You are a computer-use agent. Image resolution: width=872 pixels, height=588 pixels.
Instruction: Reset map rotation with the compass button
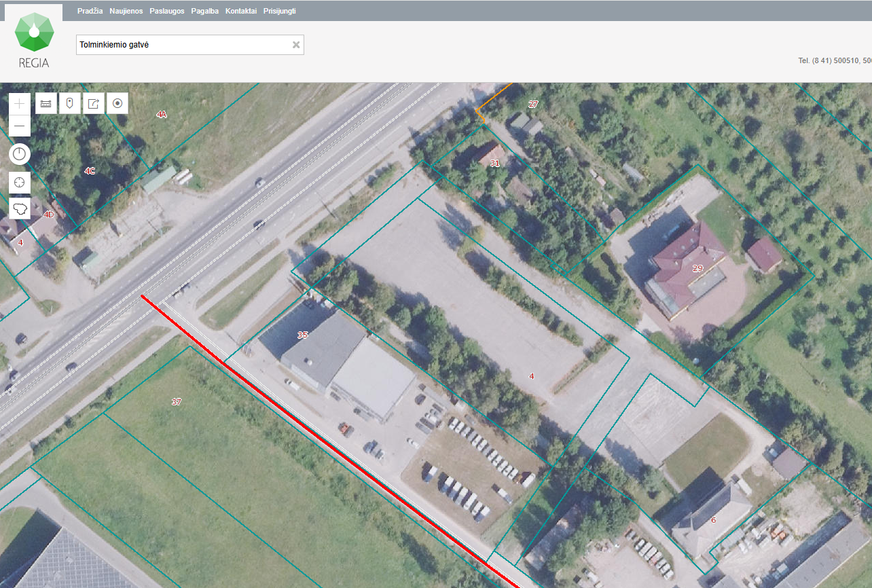pyautogui.click(x=20, y=155)
